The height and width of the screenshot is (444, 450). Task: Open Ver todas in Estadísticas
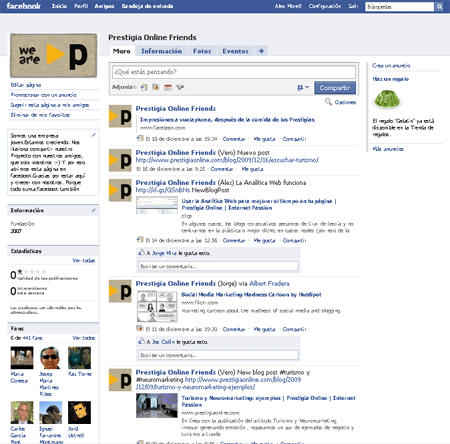(x=84, y=260)
